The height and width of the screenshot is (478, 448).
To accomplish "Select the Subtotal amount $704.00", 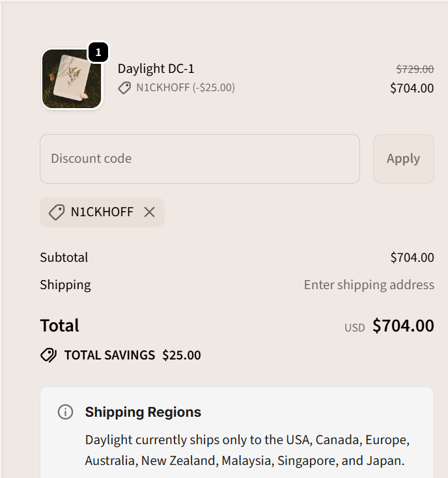I will 412,257.
